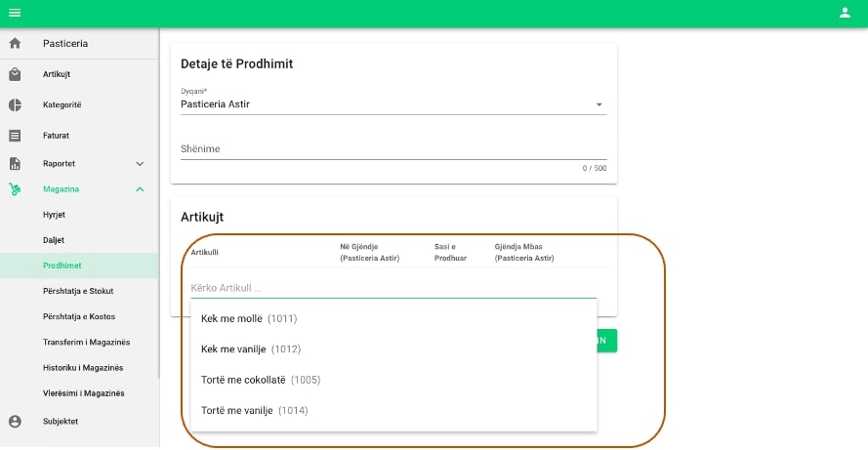Open Hyrjet in the sidebar
This screenshot has height=450, width=868.
(54, 214)
